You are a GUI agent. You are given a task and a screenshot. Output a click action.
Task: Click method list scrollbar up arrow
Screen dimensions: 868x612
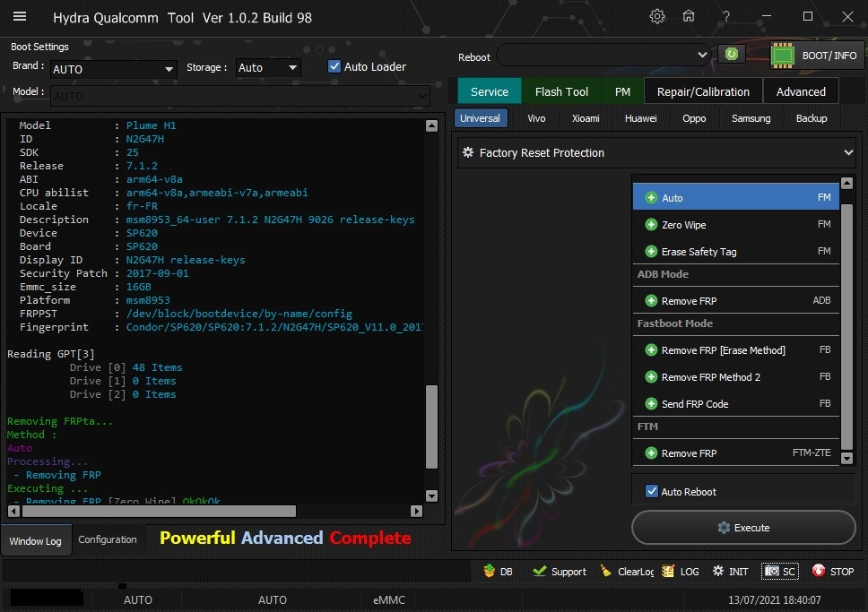(x=846, y=183)
